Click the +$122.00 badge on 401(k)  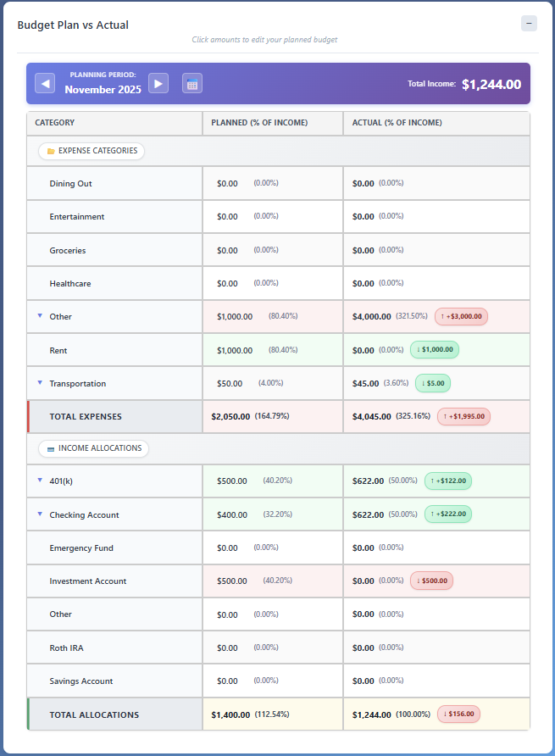[x=447, y=481]
